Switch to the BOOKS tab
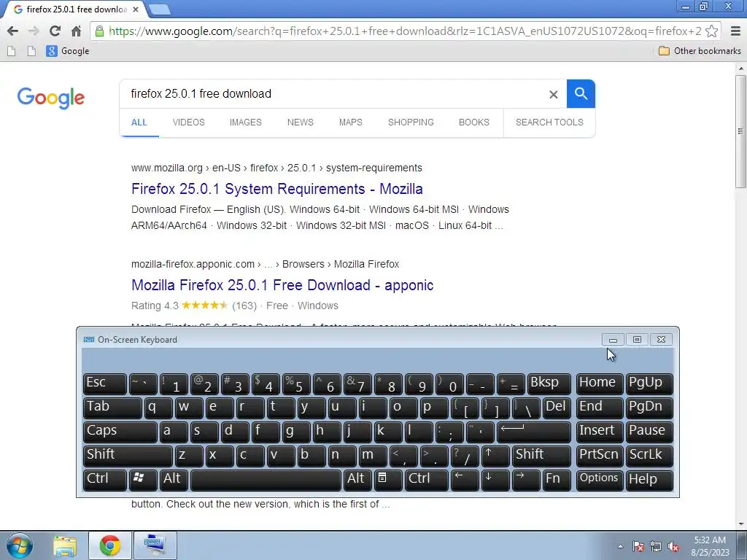 pyautogui.click(x=474, y=122)
